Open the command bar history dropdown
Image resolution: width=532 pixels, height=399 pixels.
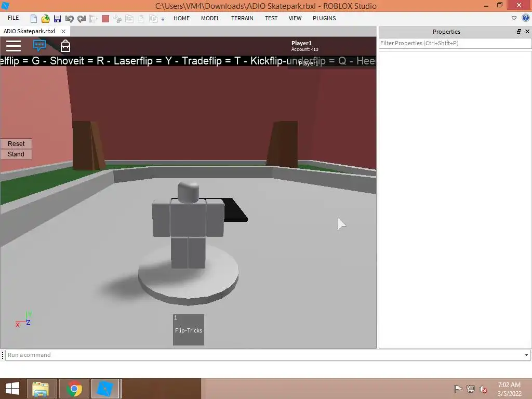click(x=527, y=355)
